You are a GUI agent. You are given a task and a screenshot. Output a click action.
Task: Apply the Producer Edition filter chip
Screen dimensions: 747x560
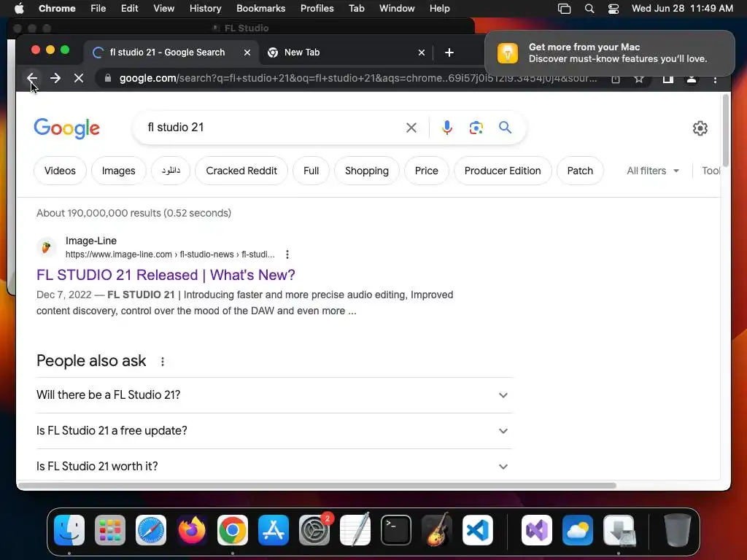(503, 171)
